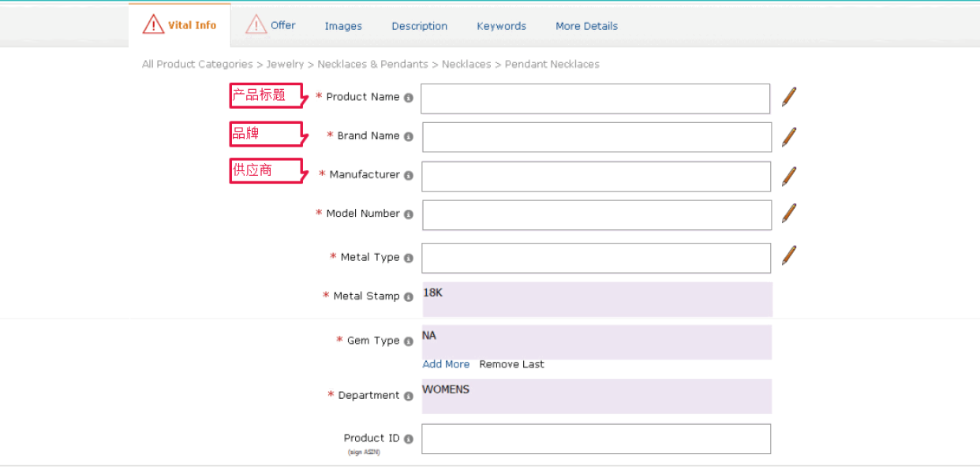The width and height of the screenshot is (980, 473).
Task: Click 'Jewelry' in the breadcrumb path
Action: (x=285, y=65)
